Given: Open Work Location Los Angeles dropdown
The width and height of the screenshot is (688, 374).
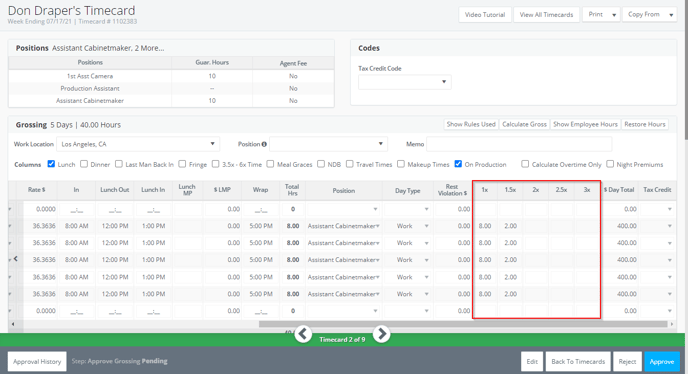Looking at the screenshot, I should [x=138, y=144].
